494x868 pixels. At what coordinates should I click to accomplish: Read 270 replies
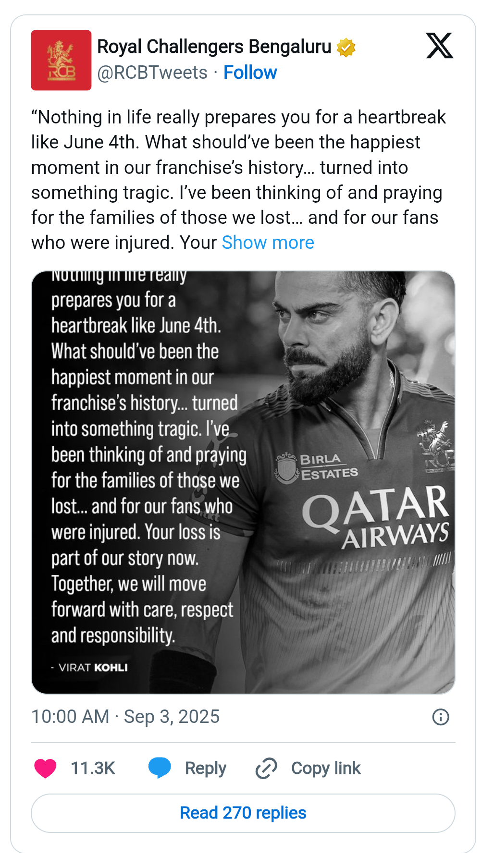point(243,813)
